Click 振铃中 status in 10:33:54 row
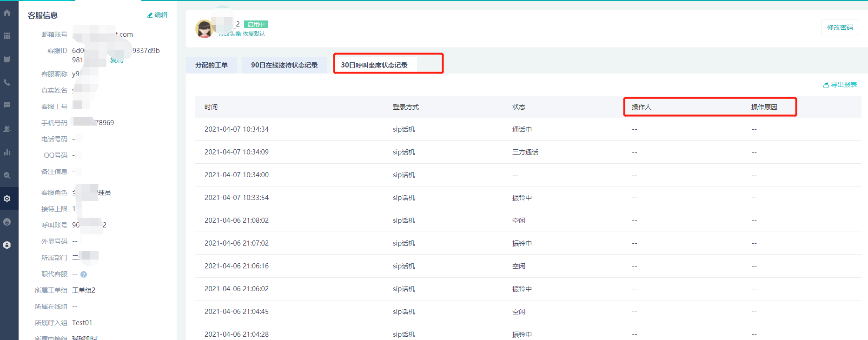The image size is (868, 340). point(522,198)
